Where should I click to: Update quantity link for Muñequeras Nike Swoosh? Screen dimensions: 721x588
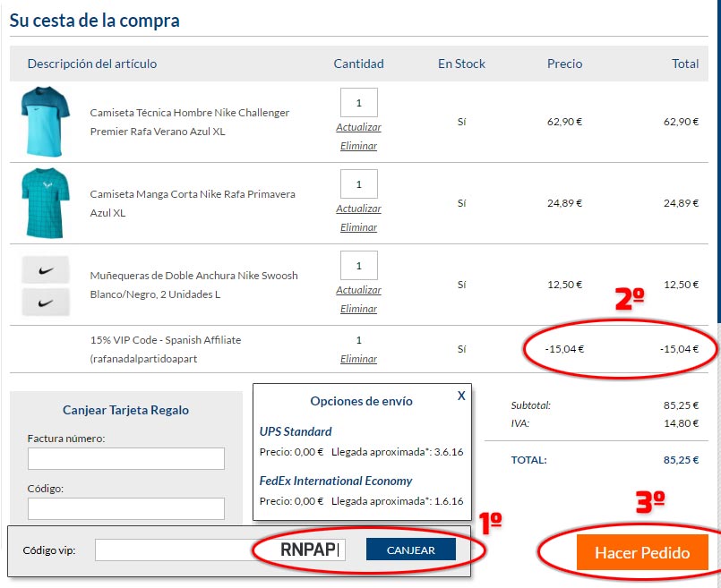tap(358, 290)
